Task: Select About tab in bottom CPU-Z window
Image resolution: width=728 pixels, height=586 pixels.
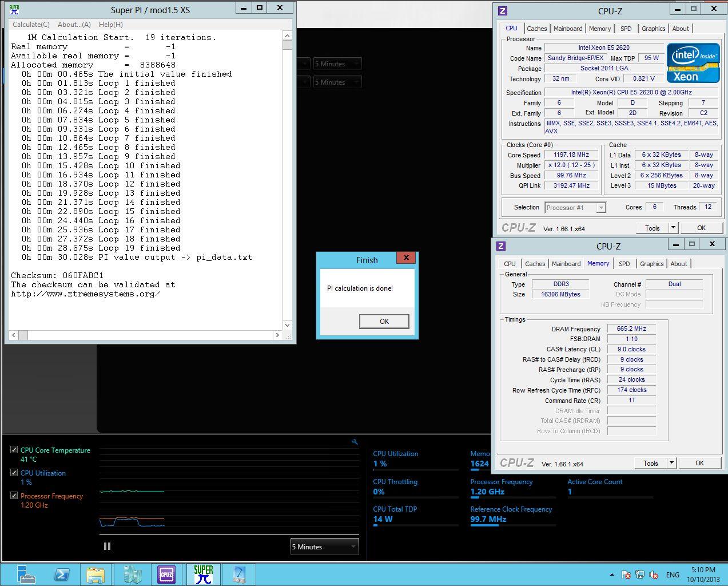Action: click(x=679, y=264)
